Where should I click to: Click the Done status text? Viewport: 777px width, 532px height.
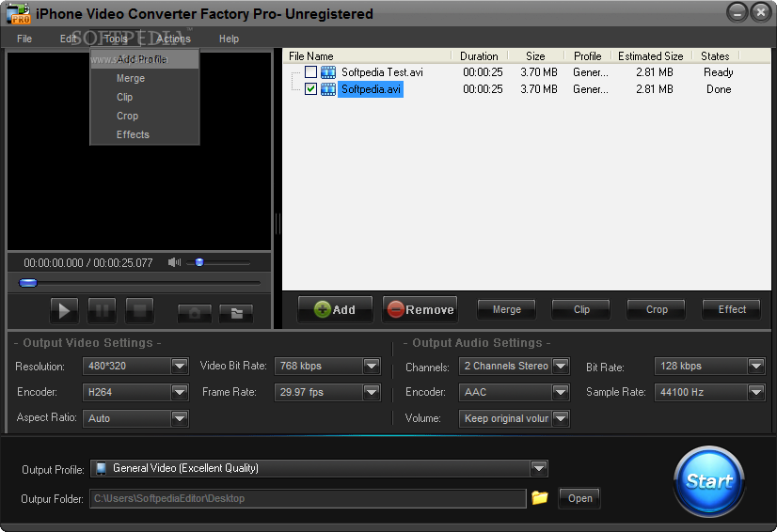click(x=719, y=89)
